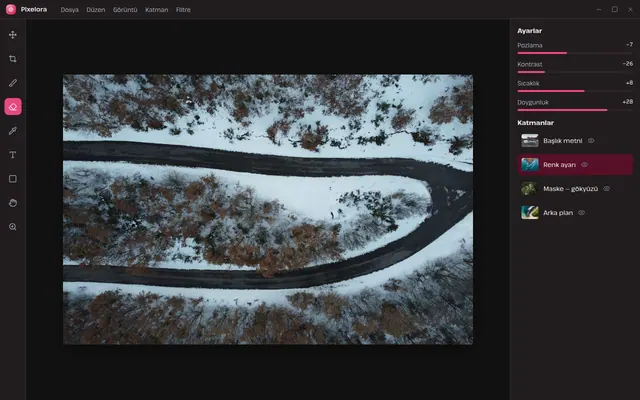This screenshot has width=640, height=400.
Task: Toggle visibility of Arka plan layer
Action: pos(582,212)
